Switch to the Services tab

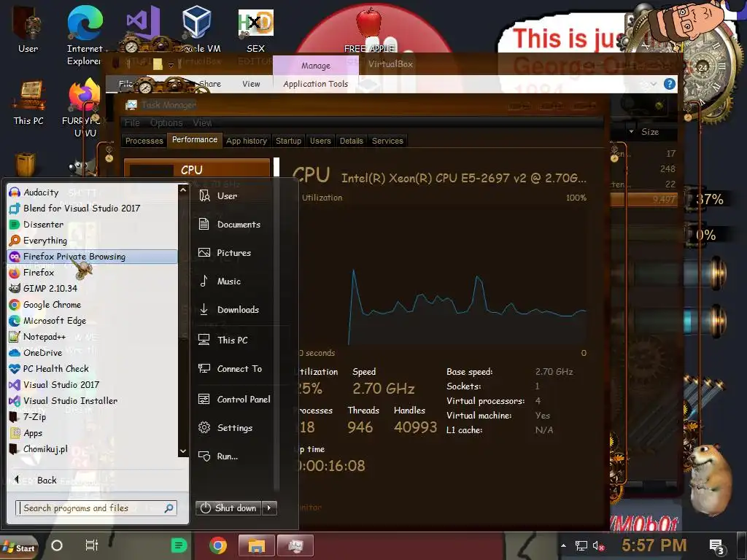tap(387, 141)
